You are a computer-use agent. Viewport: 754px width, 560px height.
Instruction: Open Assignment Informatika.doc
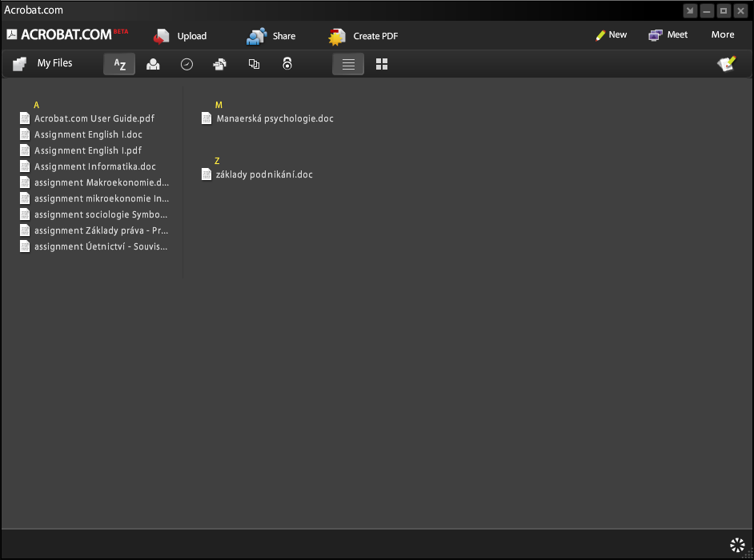click(94, 166)
